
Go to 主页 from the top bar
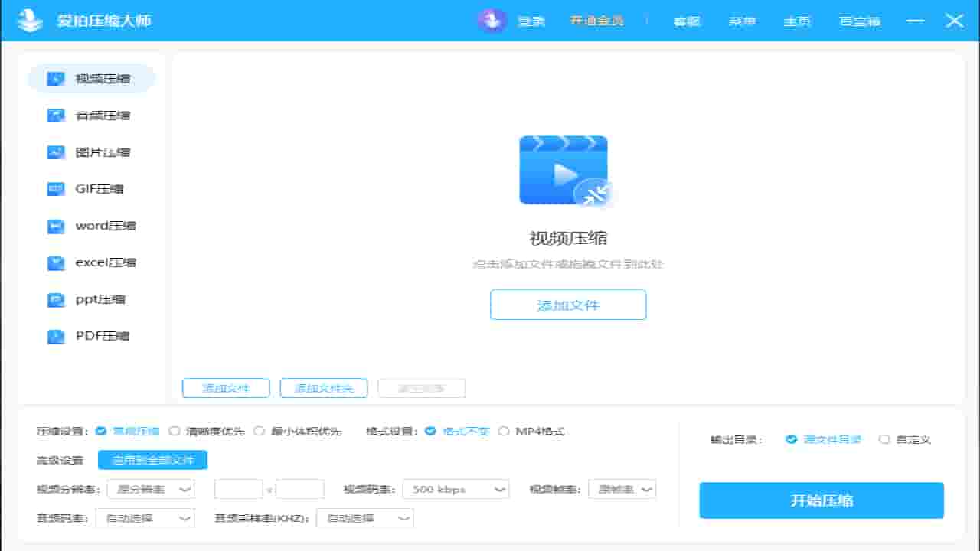pyautogui.click(x=798, y=21)
